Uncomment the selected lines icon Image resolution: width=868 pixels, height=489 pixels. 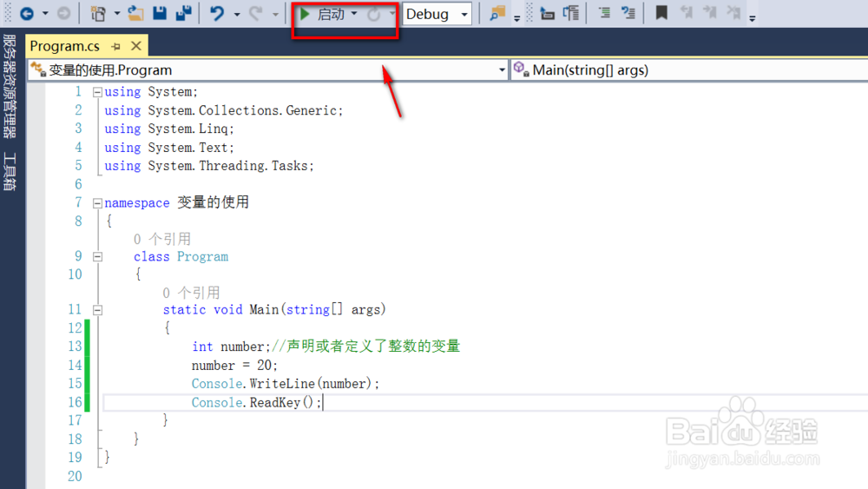tap(628, 13)
